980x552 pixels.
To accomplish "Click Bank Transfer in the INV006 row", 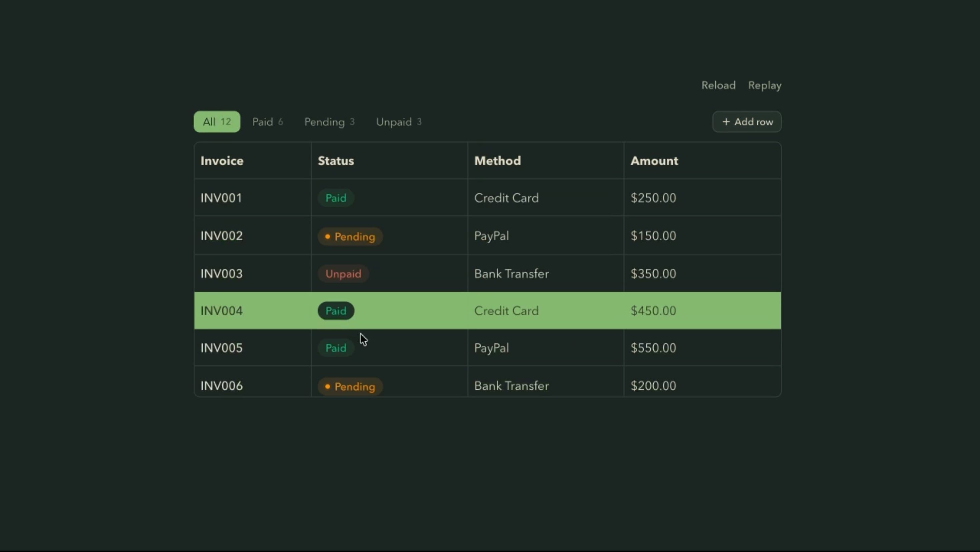I will pyautogui.click(x=511, y=386).
